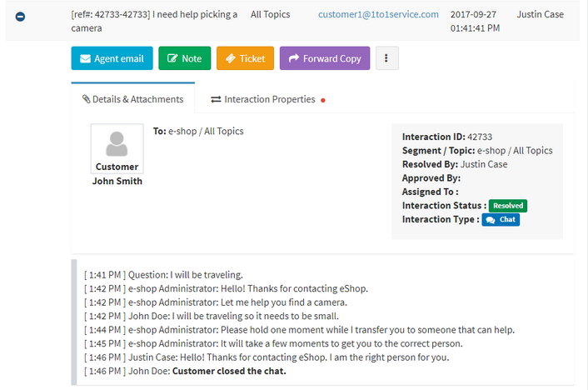Screen dimensions: 588x390
Task: Switch to the Interaction Properties tab
Action: click(x=267, y=99)
